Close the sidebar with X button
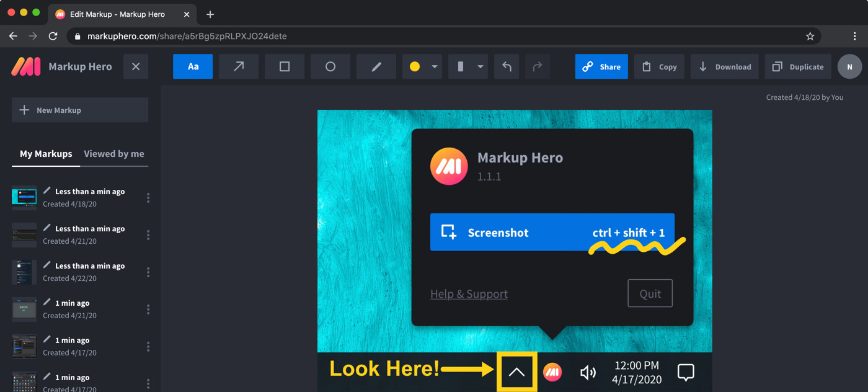The image size is (868, 392). (136, 66)
